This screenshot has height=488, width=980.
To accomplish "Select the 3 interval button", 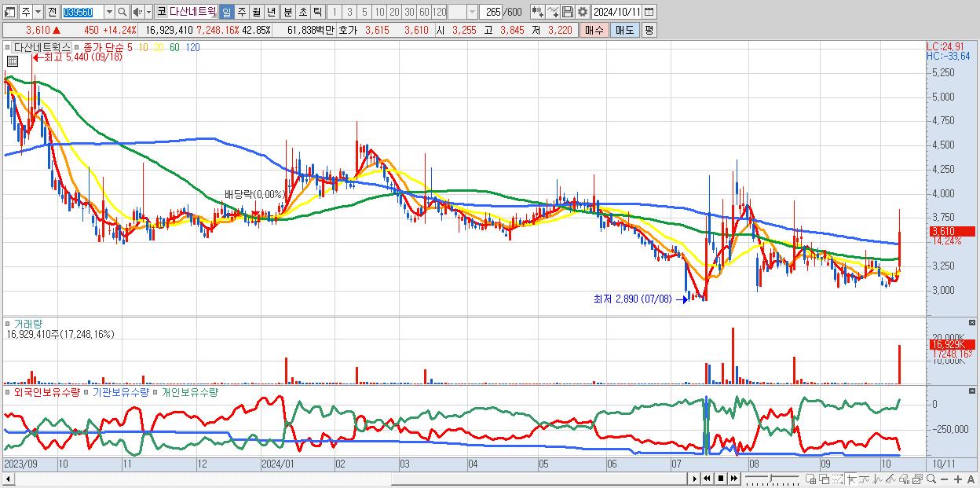I will (x=349, y=12).
